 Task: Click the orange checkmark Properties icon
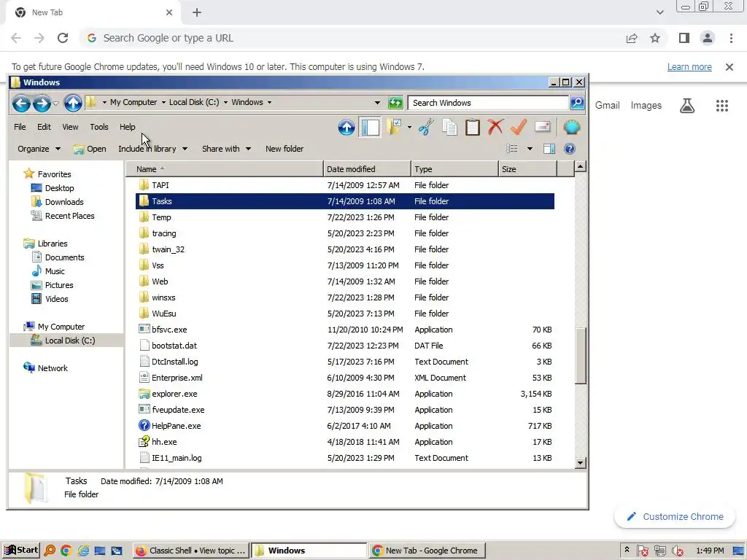519,127
